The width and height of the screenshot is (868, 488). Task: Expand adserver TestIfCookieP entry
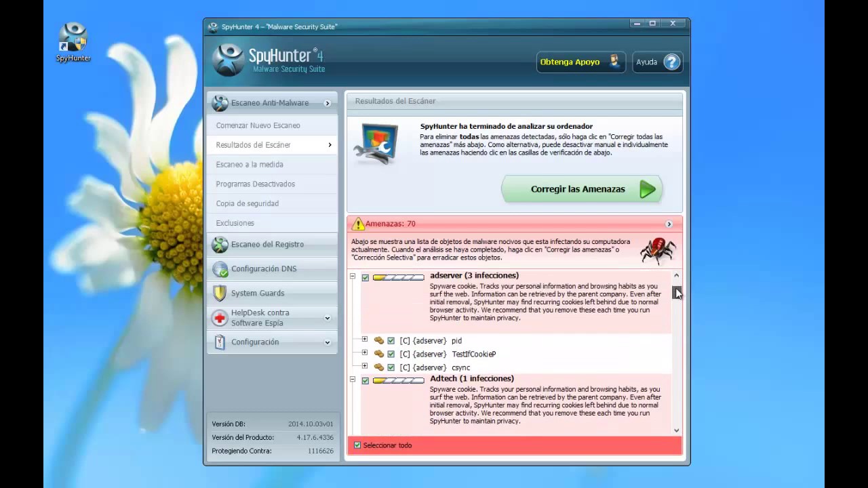point(365,352)
